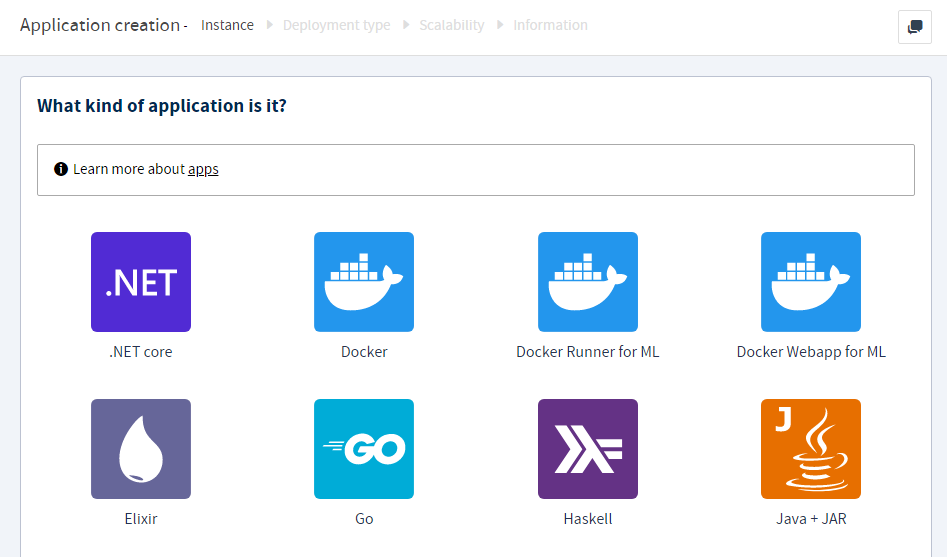Click the Elixir label text
Screen dimensions: 947x557
point(141,519)
